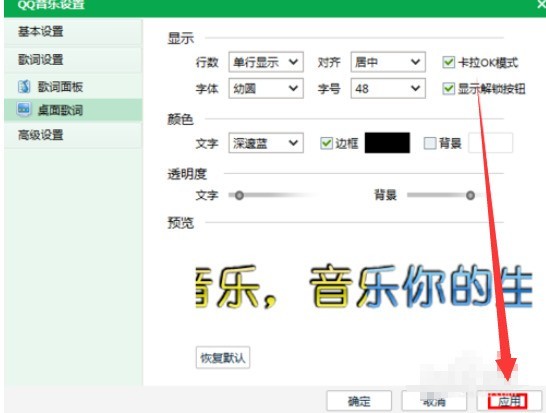Click the 歌词面板 lyrics panel icon

tap(24, 86)
